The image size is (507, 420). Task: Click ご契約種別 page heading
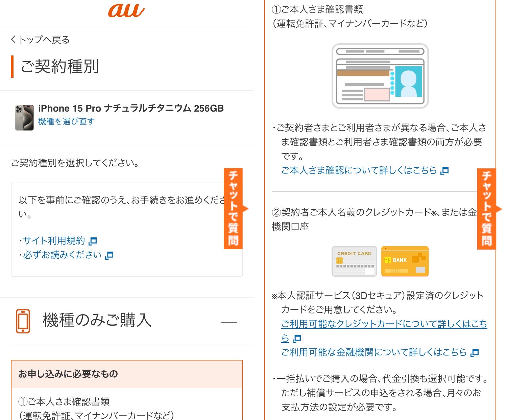(x=60, y=66)
